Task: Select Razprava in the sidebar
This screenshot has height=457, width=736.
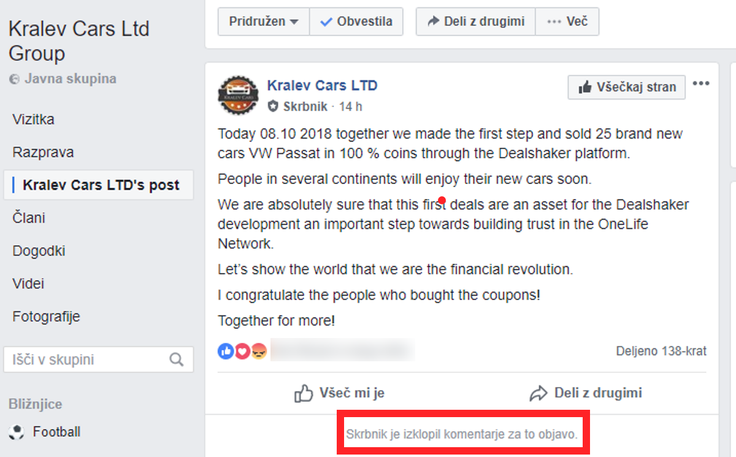Action: [43, 152]
